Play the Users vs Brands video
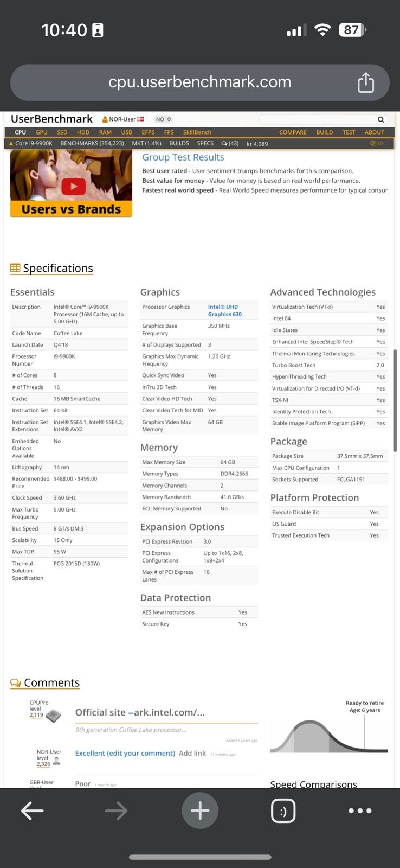 (73, 187)
